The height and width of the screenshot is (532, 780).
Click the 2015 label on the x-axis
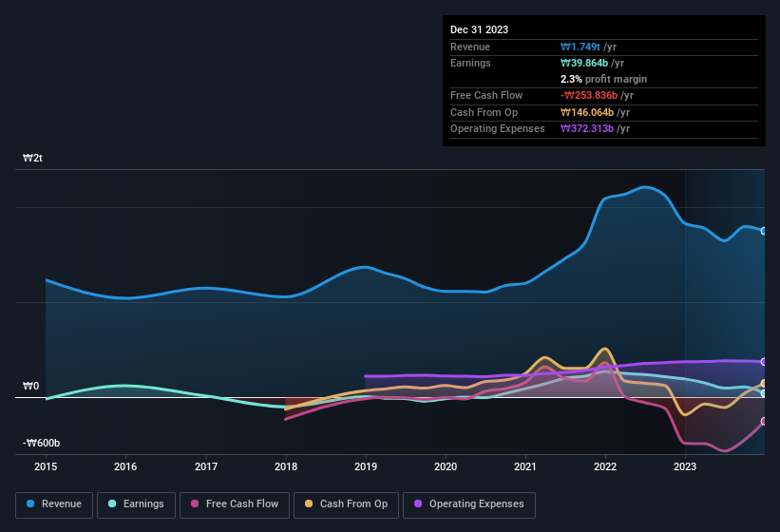pos(46,466)
